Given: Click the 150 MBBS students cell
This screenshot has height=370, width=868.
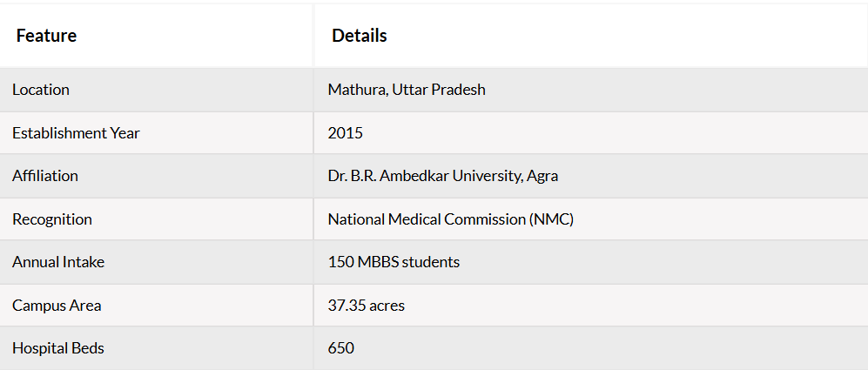Looking at the screenshot, I should pyautogui.click(x=394, y=262).
